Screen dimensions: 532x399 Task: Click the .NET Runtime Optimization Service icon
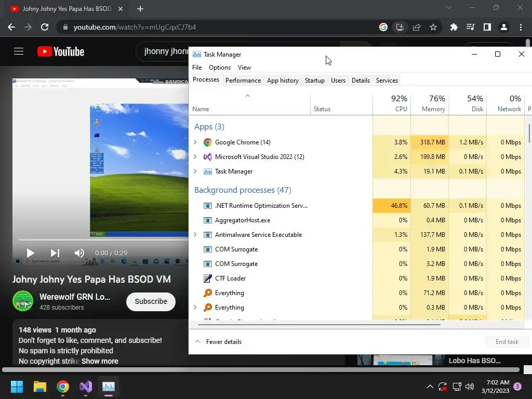click(208, 206)
